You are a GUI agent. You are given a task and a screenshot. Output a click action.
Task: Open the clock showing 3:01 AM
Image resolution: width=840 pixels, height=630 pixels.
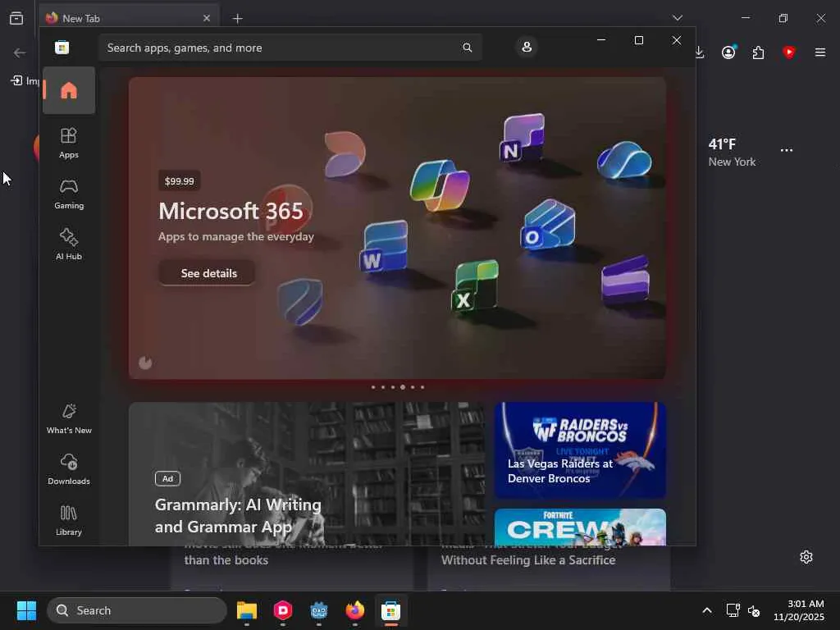[x=799, y=610]
